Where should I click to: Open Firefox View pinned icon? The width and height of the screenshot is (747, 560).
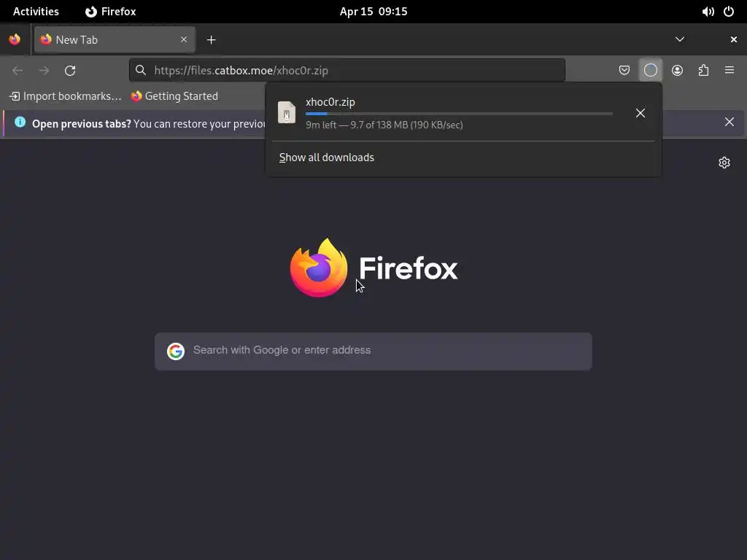[15, 39]
